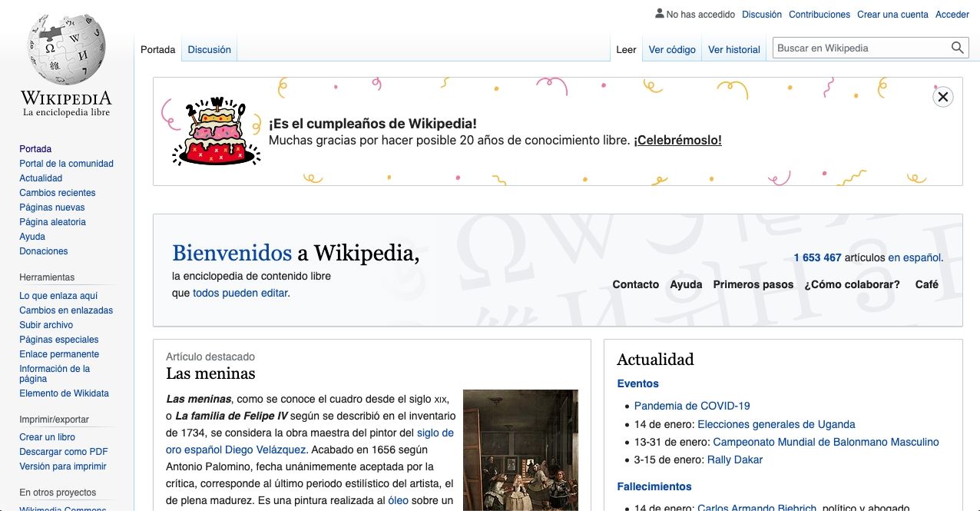Switch to the Discusión tab

point(209,49)
